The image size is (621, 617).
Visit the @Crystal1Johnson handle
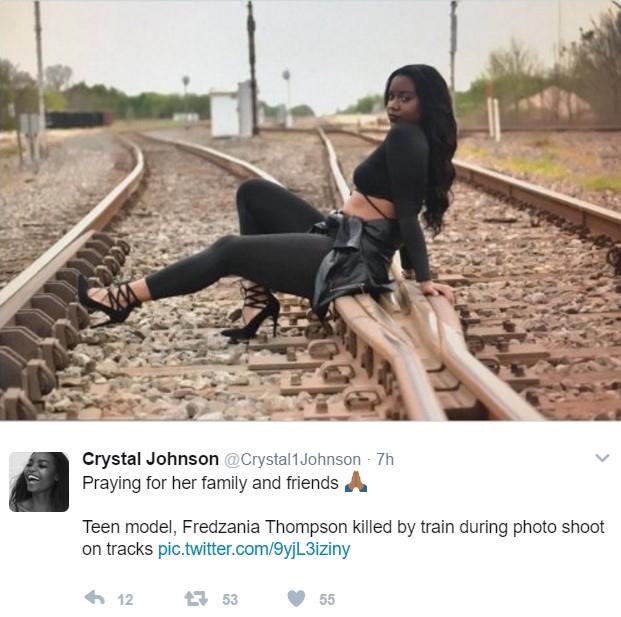pos(292,459)
